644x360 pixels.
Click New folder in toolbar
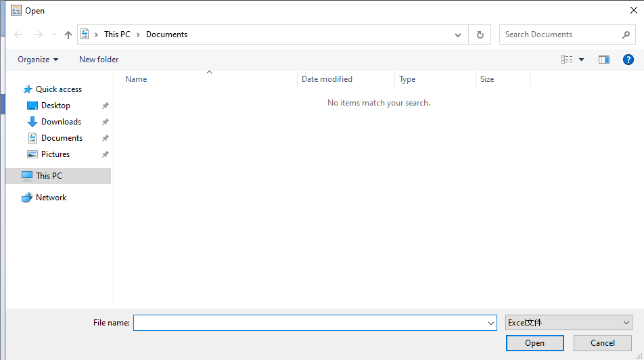click(99, 60)
